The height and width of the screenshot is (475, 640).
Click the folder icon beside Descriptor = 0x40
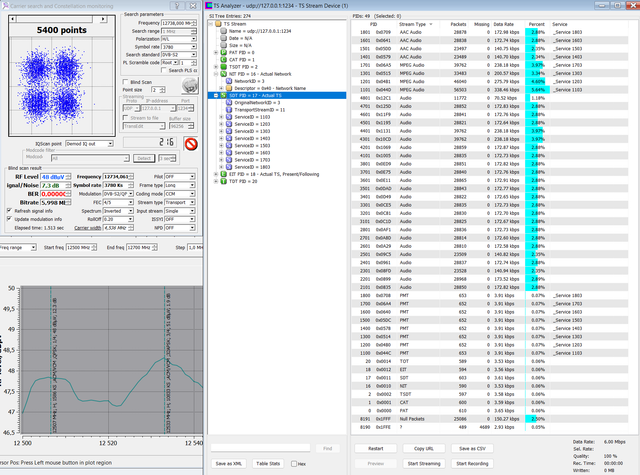[229, 88]
